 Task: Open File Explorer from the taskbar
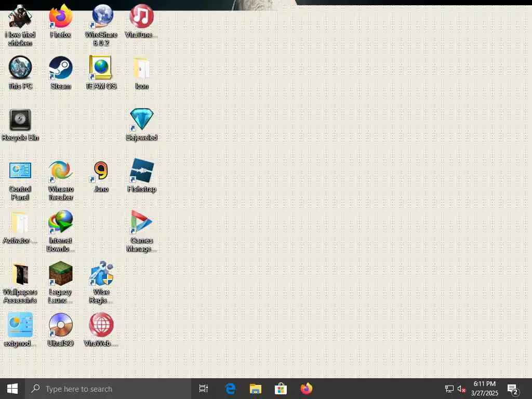pyautogui.click(x=256, y=389)
